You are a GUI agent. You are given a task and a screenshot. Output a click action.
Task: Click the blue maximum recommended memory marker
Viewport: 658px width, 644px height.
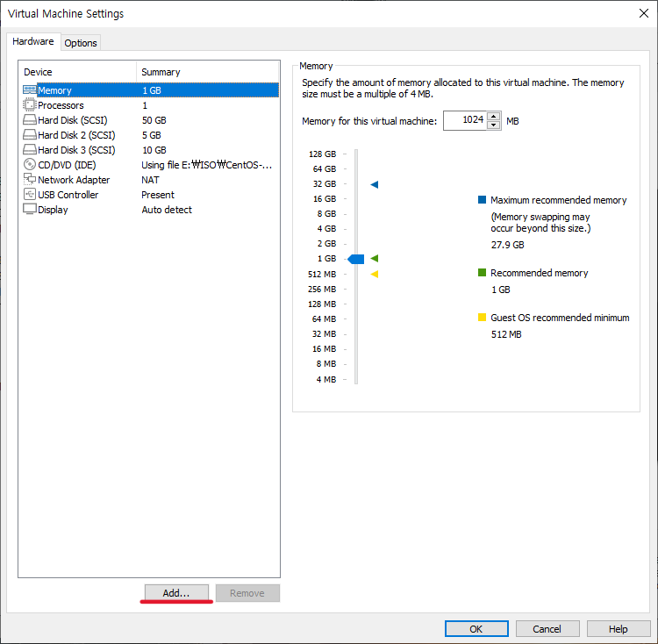(375, 184)
